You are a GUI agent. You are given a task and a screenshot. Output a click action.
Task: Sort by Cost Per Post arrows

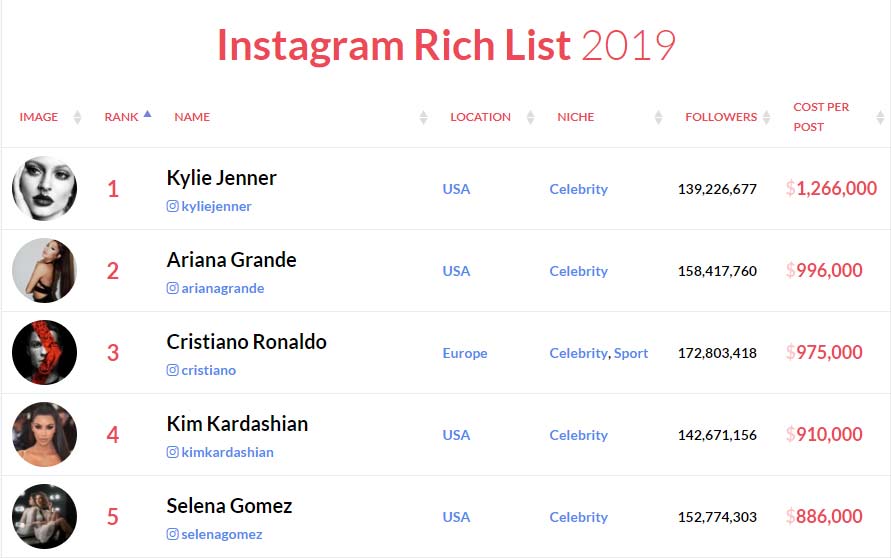880,117
